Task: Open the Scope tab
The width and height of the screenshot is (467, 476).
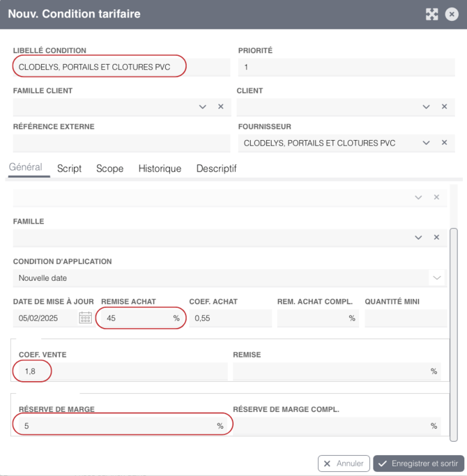Action: click(110, 169)
